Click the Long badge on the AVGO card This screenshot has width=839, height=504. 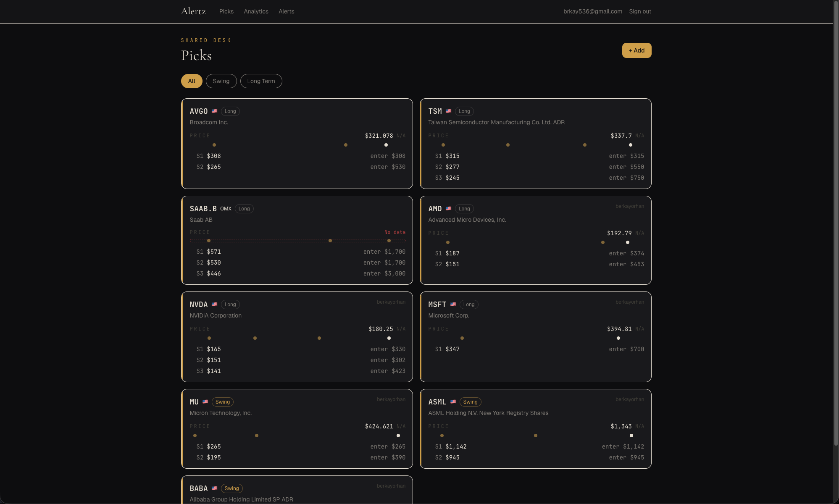click(x=230, y=111)
